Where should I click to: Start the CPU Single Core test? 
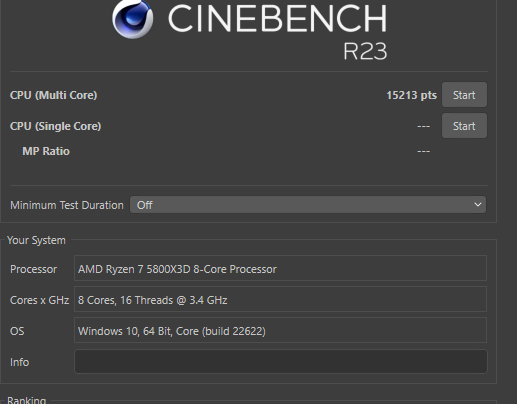464,126
